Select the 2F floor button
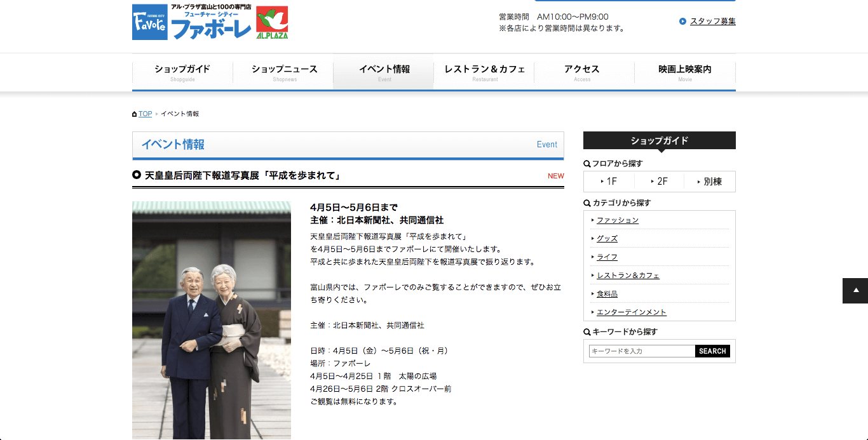This screenshot has height=440, width=868. click(x=659, y=182)
